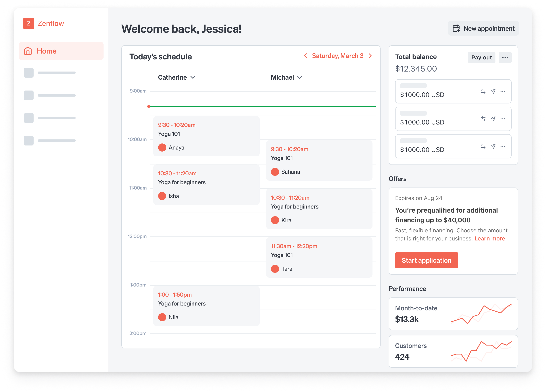Open Catherine's 9:30 Yoga 101 appointment with Anaya
The image size is (546, 392).
pyautogui.click(x=206, y=136)
